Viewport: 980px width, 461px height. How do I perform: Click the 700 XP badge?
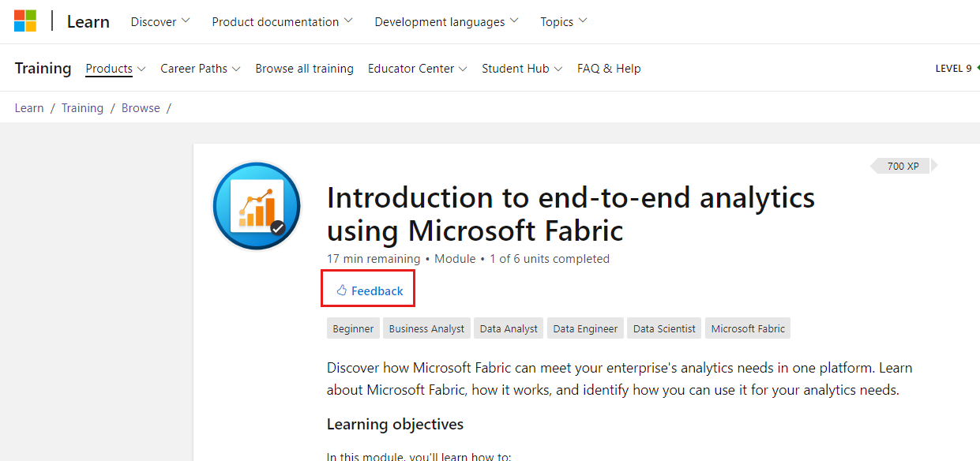(x=900, y=166)
